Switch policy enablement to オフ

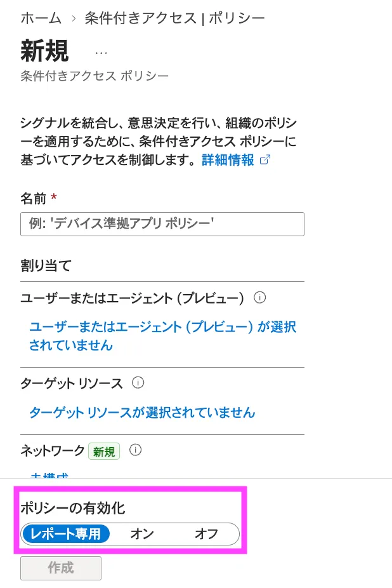(206, 534)
